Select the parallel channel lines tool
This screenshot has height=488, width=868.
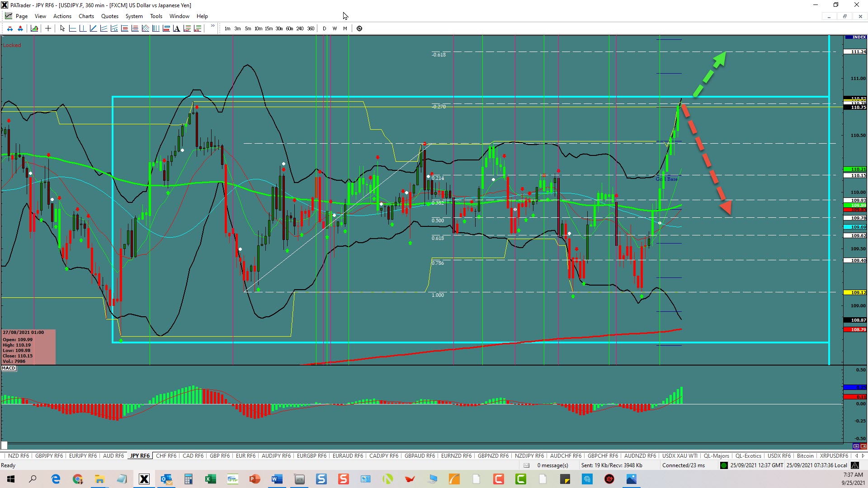[104, 28]
